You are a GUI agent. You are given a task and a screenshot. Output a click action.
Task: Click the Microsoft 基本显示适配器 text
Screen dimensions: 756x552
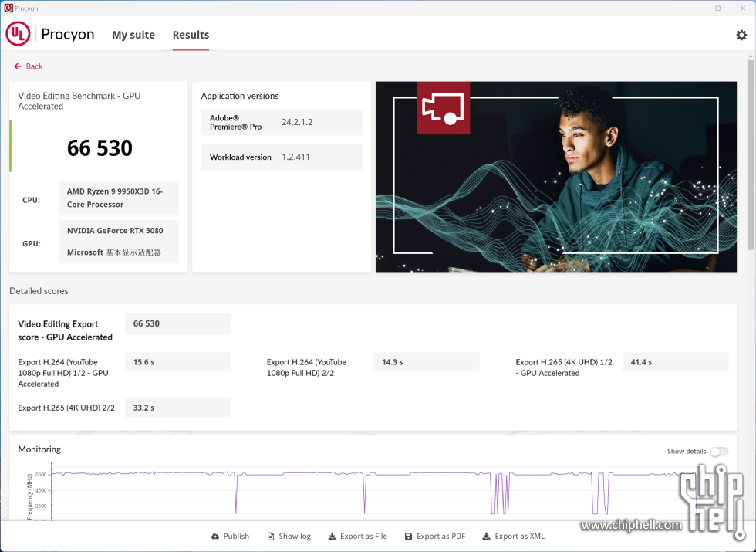tap(114, 252)
